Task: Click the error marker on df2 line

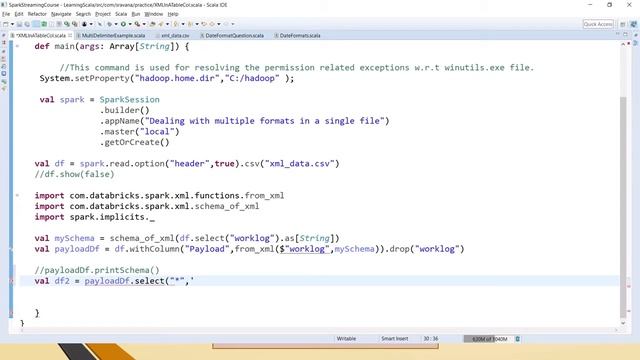Action: [11, 281]
